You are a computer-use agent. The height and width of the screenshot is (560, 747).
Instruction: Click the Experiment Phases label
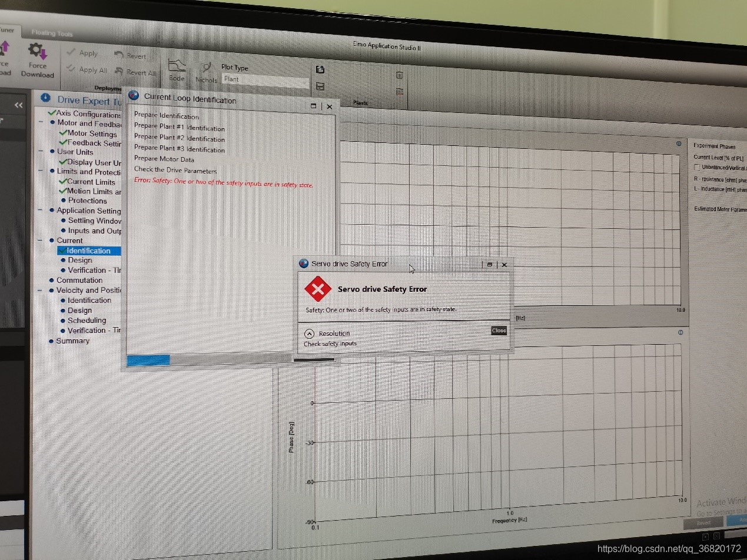click(x=715, y=146)
